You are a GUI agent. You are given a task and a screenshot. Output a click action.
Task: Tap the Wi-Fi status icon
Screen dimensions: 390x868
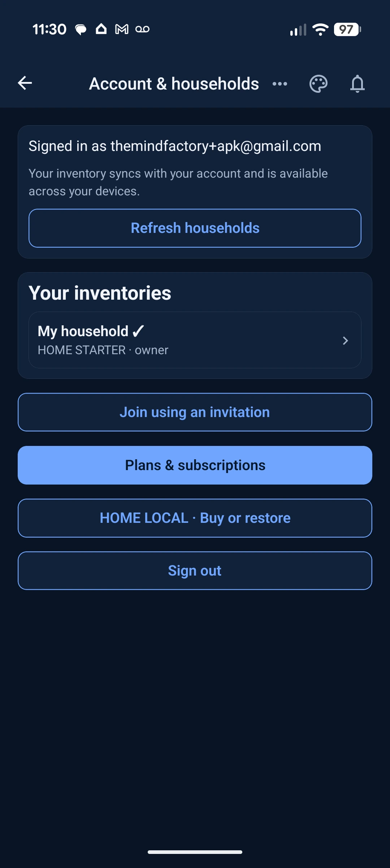point(320,29)
